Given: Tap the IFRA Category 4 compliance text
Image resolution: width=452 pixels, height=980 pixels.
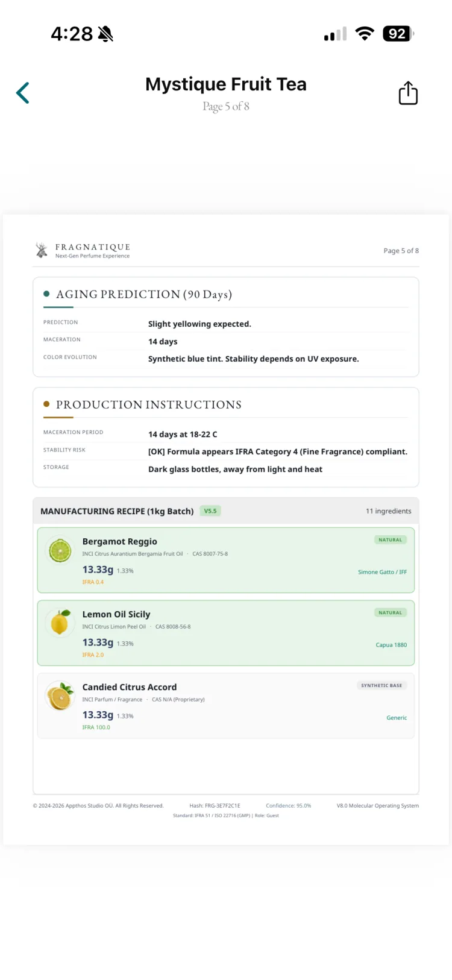Looking at the screenshot, I should [x=278, y=451].
